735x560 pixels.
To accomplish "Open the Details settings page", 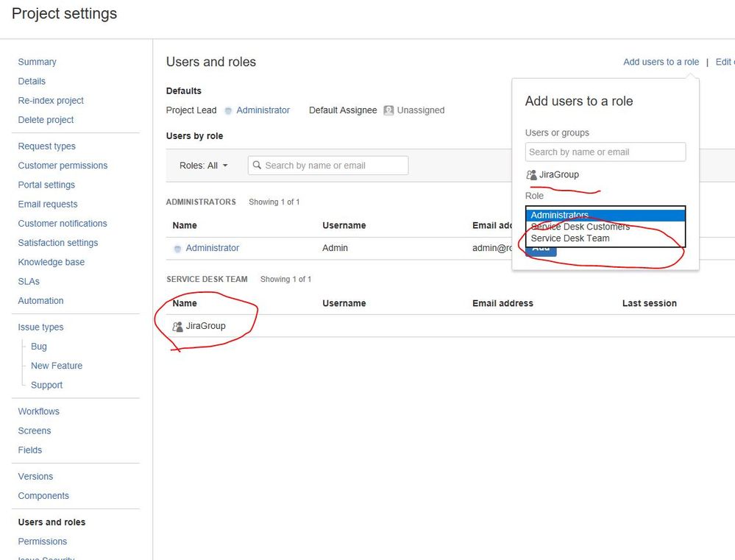I will click(32, 81).
